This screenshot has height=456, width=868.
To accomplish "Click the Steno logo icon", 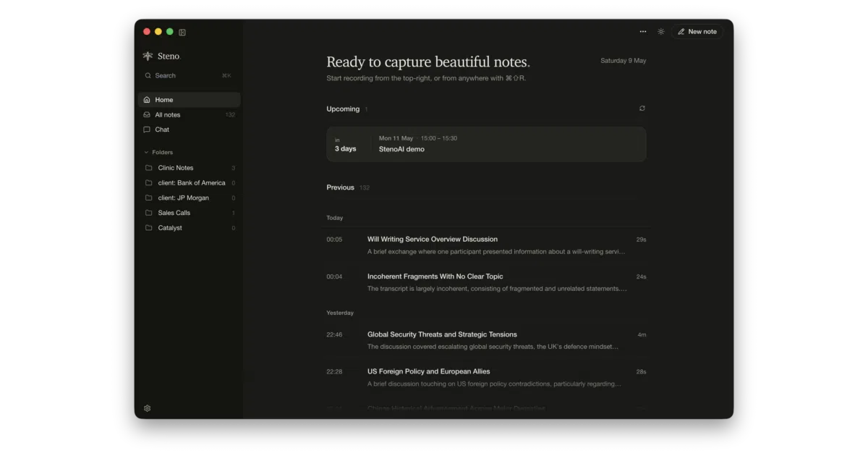I will (148, 56).
